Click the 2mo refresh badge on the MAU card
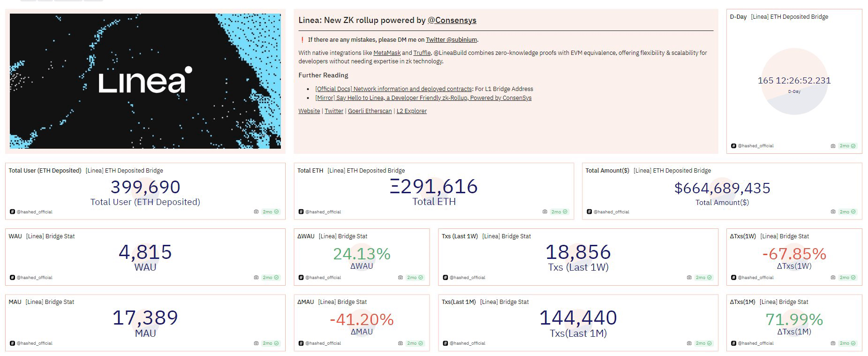 click(x=271, y=343)
